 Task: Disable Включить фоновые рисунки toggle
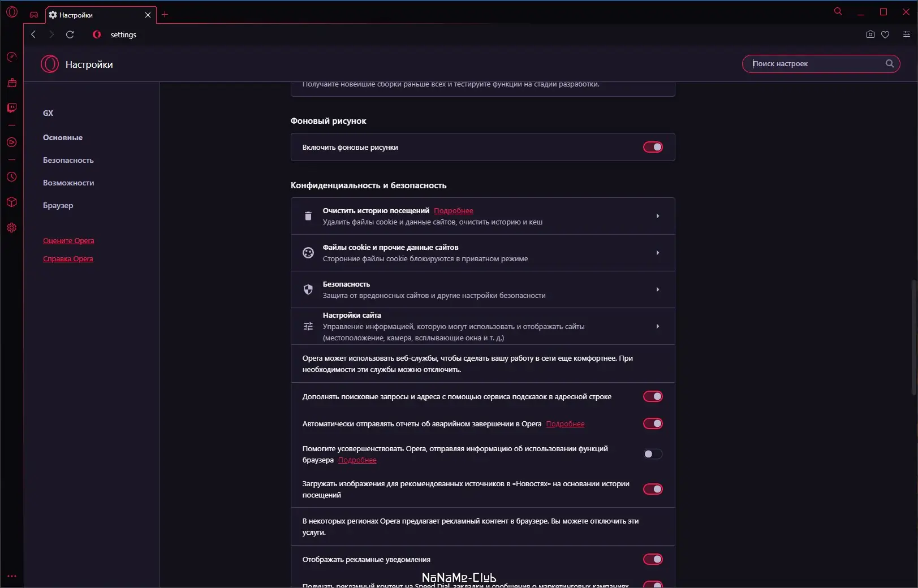[653, 147]
